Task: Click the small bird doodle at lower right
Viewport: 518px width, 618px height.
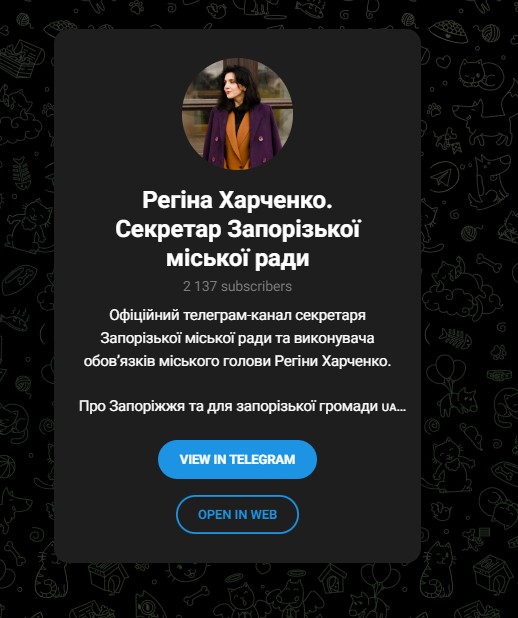Action: pos(440,513)
